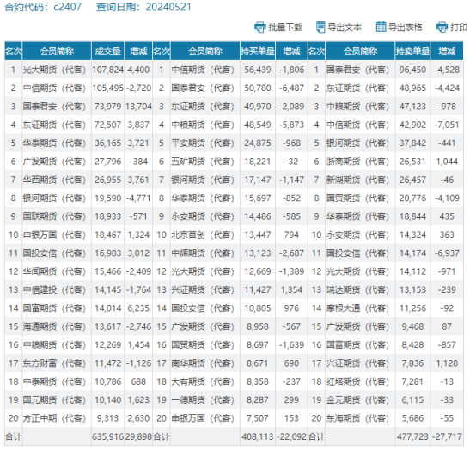Click short position value 96,450

412,70
